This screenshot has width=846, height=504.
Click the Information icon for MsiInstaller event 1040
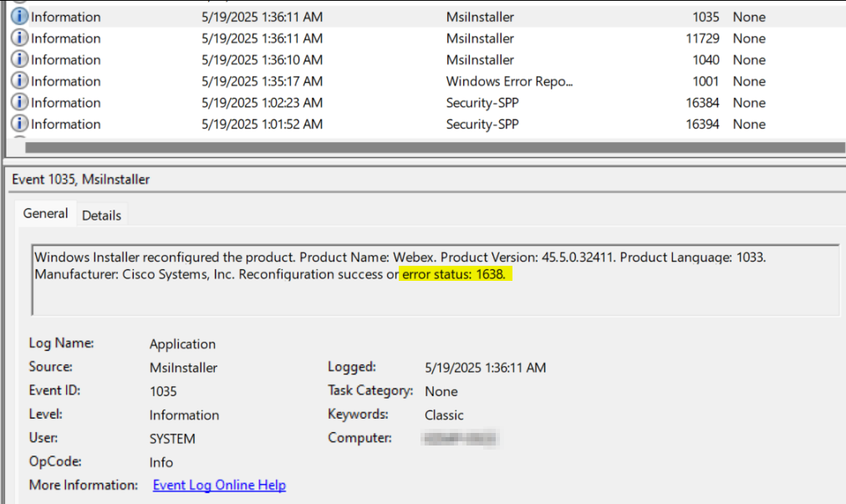pyautogui.click(x=18, y=59)
